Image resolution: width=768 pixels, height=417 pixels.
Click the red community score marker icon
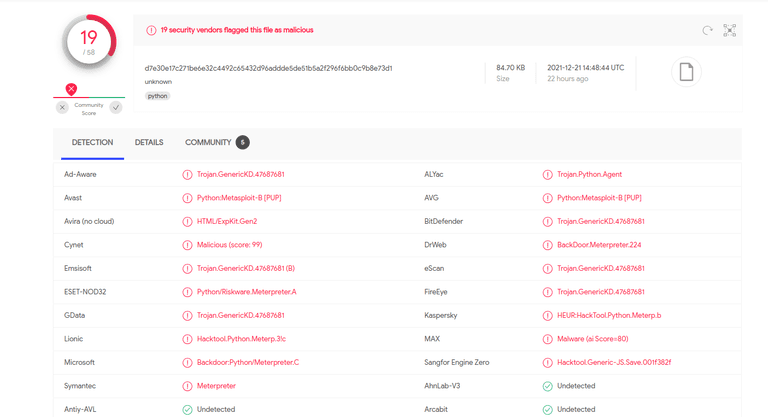tap(71, 89)
